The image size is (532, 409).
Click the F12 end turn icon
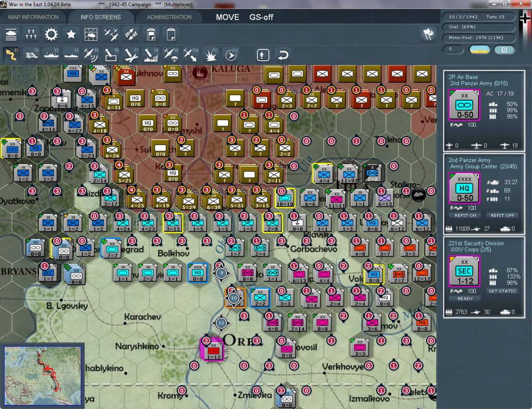tap(231, 55)
